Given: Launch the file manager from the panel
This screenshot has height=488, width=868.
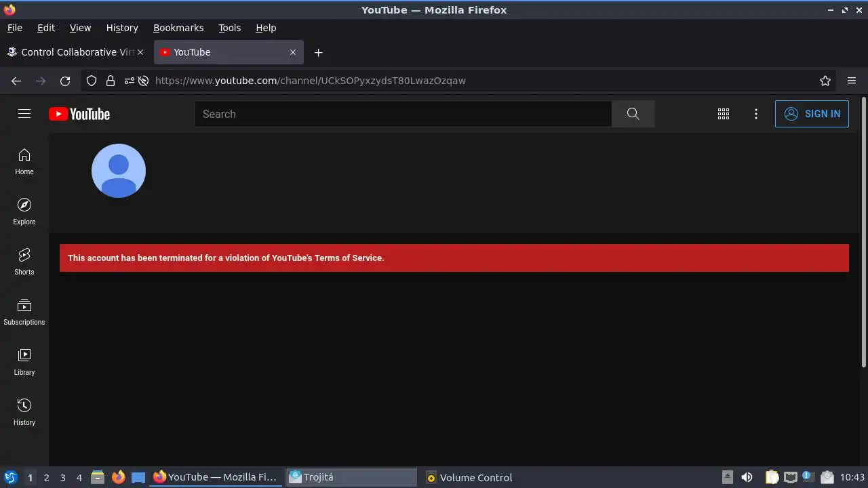Looking at the screenshot, I should point(98,477).
